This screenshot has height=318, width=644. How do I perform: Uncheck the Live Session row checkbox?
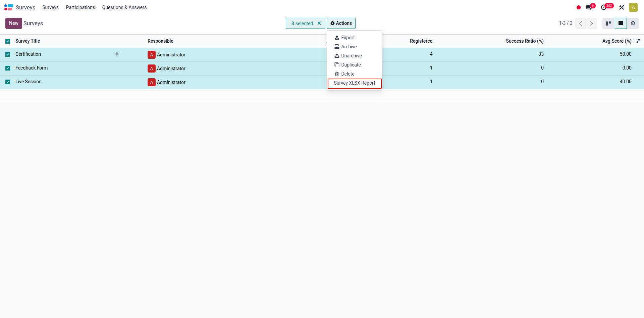8,82
